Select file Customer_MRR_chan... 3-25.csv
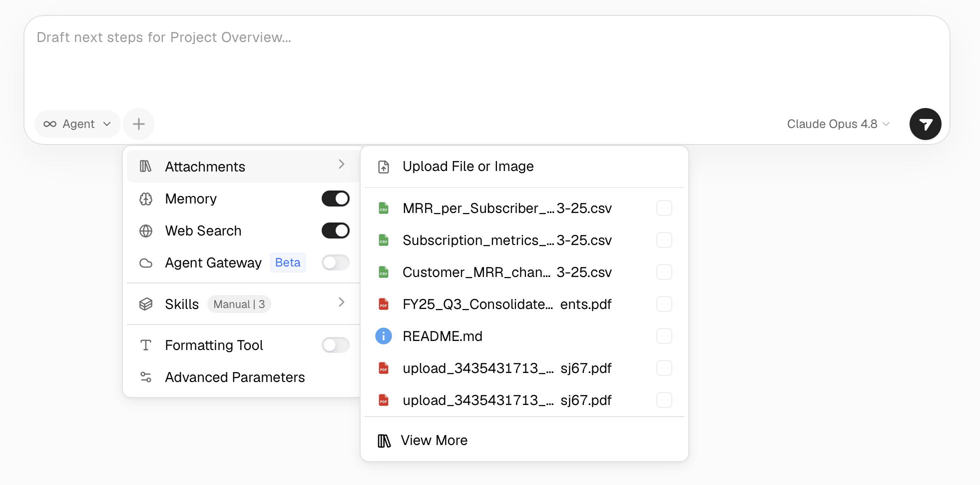The image size is (980, 485). pos(507,272)
